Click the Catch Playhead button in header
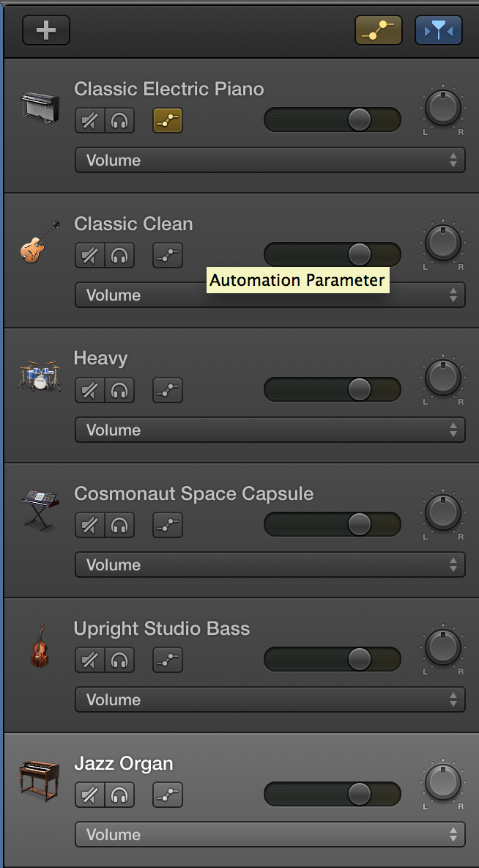This screenshot has height=868, width=479. (x=439, y=30)
